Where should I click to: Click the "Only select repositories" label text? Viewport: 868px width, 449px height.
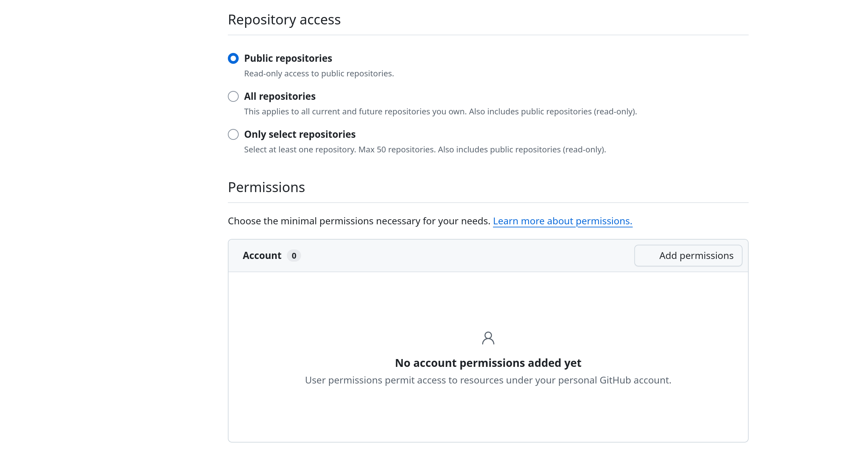pyautogui.click(x=299, y=134)
